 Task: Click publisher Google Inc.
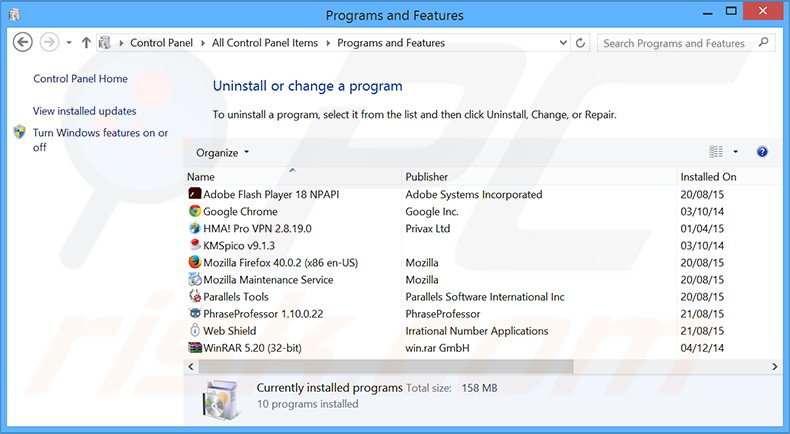point(432,211)
